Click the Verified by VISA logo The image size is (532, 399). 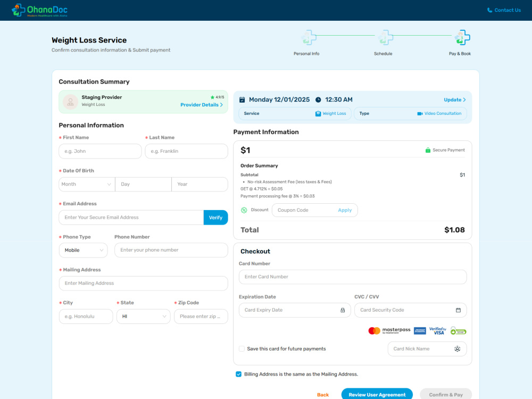click(438, 331)
